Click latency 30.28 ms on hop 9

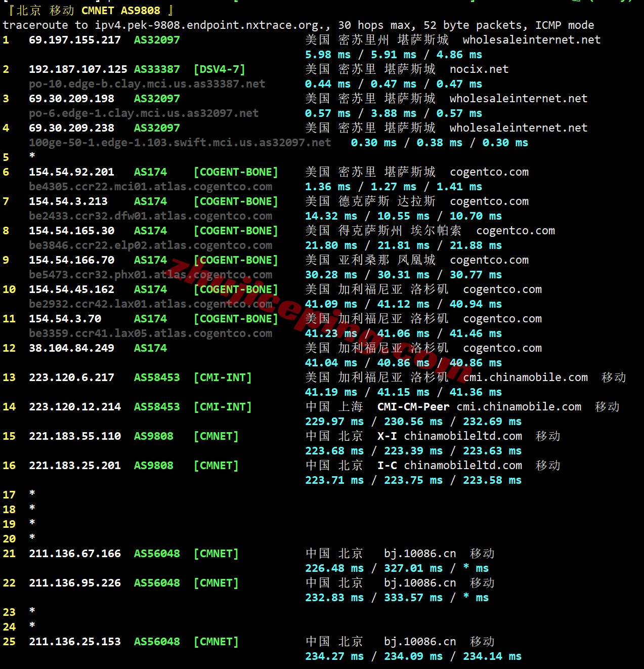click(331, 275)
